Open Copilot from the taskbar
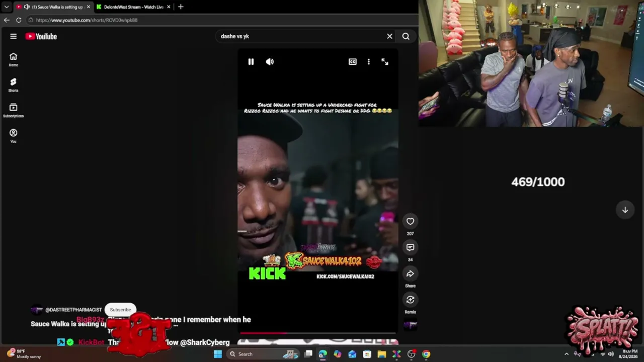 (x=338, y=354)
